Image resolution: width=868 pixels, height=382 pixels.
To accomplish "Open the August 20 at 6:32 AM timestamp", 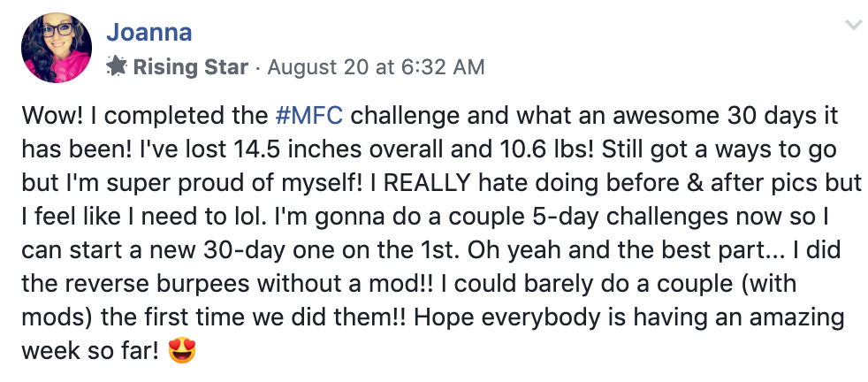I will click(x=376, y=67).
